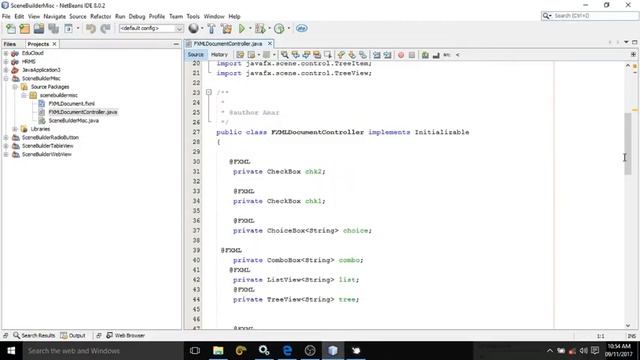This screenshot has width=640, height=360.
Task: Click the New Project toolbar icon
Action: (x=24, y=29)
